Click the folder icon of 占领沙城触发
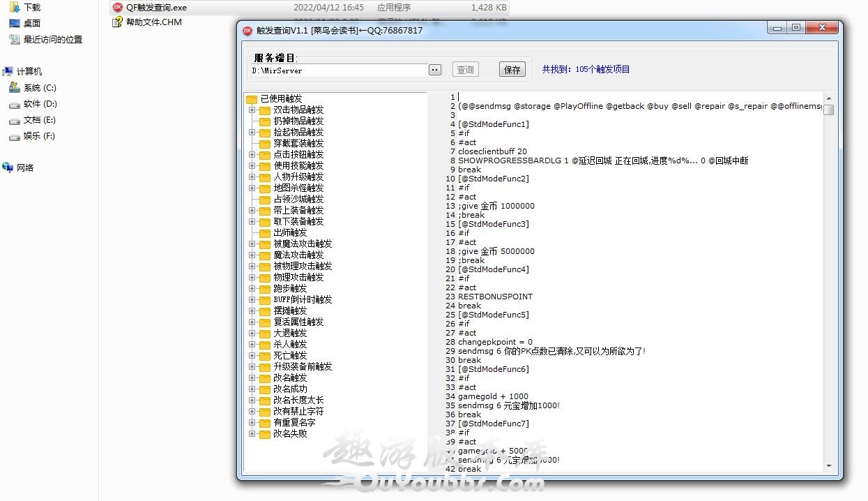The image size is (868, 501). coord(265,200)
